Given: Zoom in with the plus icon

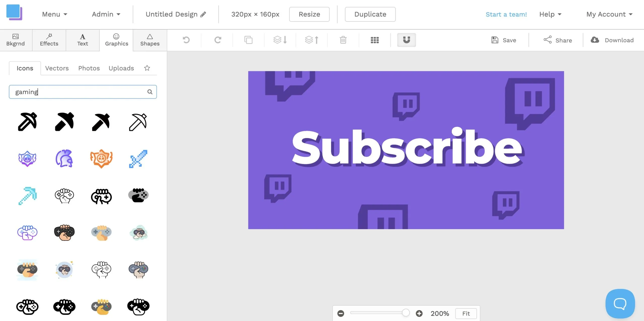Looking at the screenshot, I should tap(419, 313).
